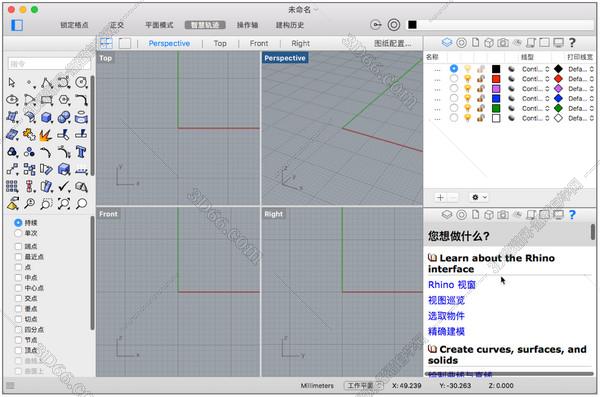Open linetype dropdown for the red layer

coord(536,79)
